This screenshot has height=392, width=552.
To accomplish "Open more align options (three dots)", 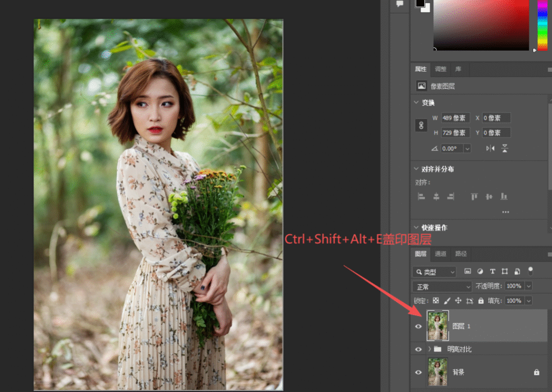I will [x=506, y=212].
